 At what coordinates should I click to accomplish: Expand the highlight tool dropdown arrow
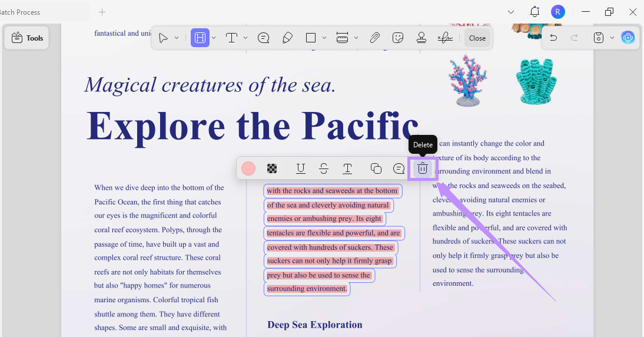[214, 38]
